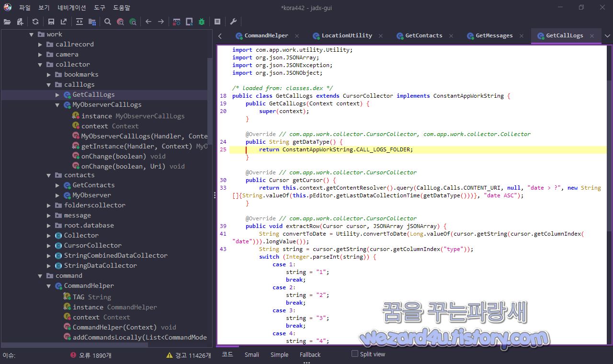The image size is (613, 364).
Task: Switch to the LocationUtility tab
Action: (347, 35)
